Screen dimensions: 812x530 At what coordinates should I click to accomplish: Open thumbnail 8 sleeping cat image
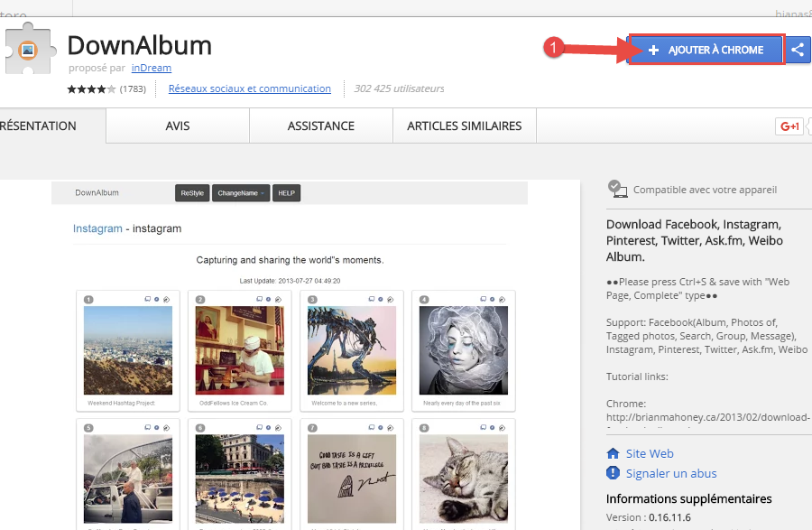464,479
